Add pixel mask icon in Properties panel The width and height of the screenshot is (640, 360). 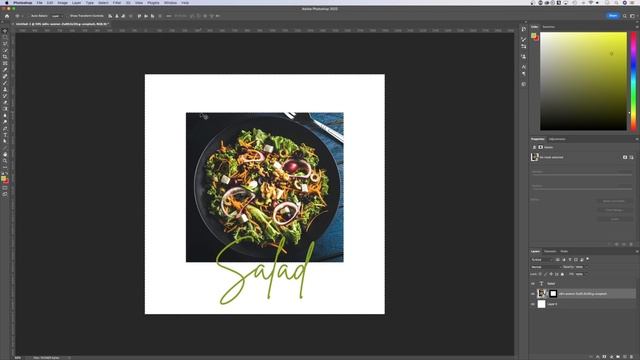[x=625, y=157]
